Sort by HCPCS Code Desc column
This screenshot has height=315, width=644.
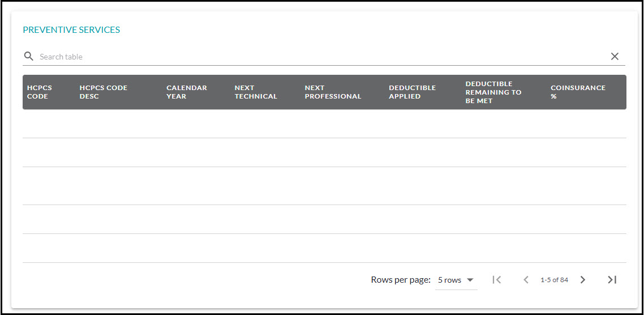pos(104,92)
